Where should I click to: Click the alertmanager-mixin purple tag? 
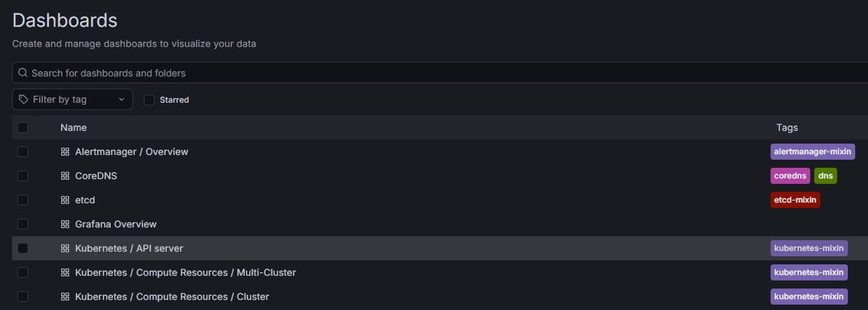(x=812, y=152)
